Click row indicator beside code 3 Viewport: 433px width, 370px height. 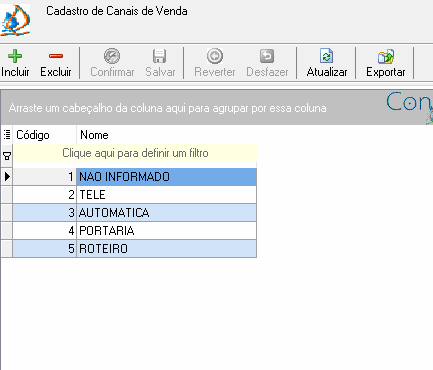(x=7, y=213)
